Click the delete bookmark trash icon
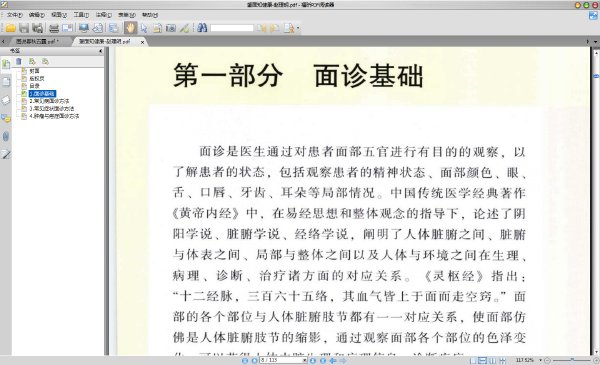Image resolution: width=600 pixels, height=365 pixels. [x=19, y=61]
